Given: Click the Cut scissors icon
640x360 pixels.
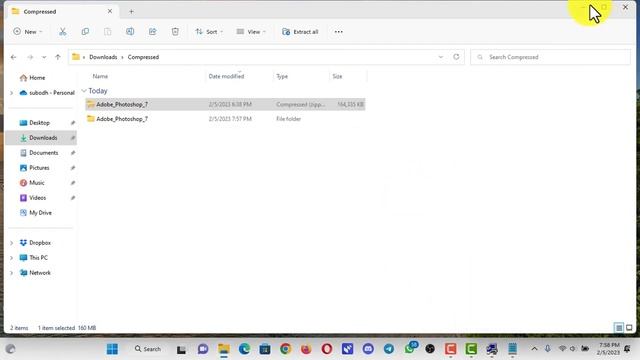Looking at the screenshot, I should pos(62,31).
